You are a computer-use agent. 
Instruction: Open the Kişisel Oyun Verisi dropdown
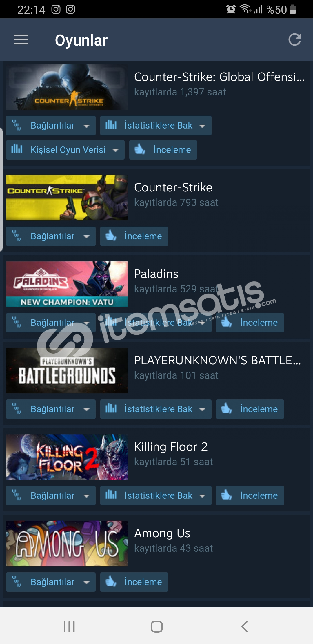65,150
